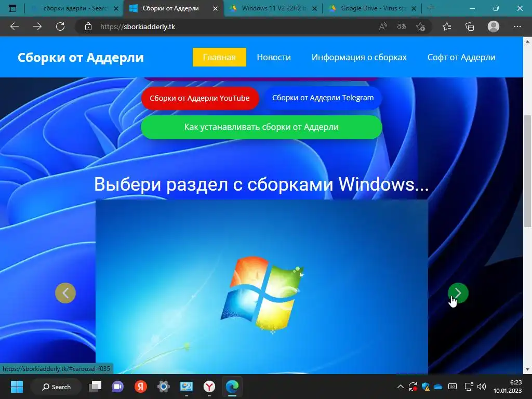
Task: Click the Сборки от Аддерли site title
Action: pyautogui.click(x=81, y=57)
